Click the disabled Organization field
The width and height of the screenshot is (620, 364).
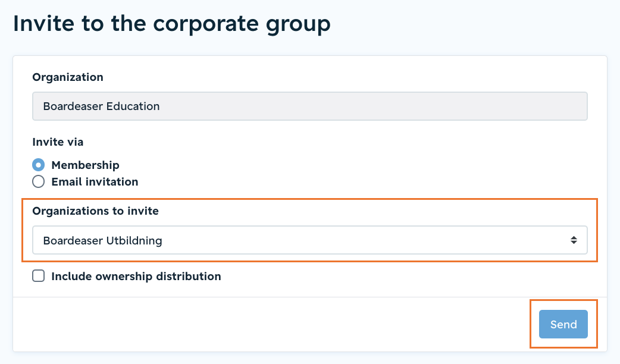click(310, 106)
